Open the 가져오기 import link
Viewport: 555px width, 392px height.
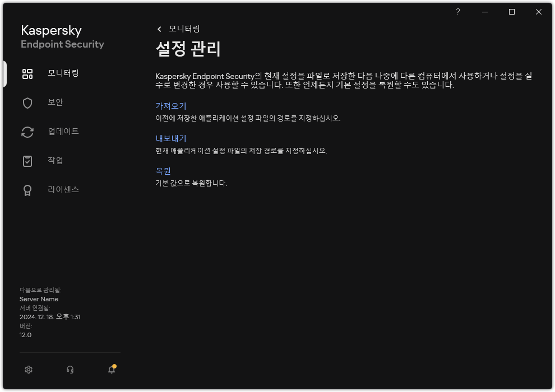[171, 105]
